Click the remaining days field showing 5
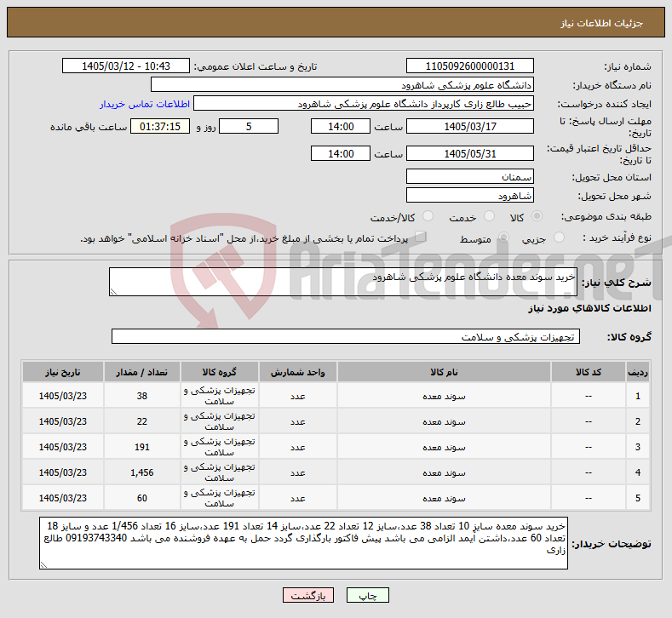 click(249, 126)
